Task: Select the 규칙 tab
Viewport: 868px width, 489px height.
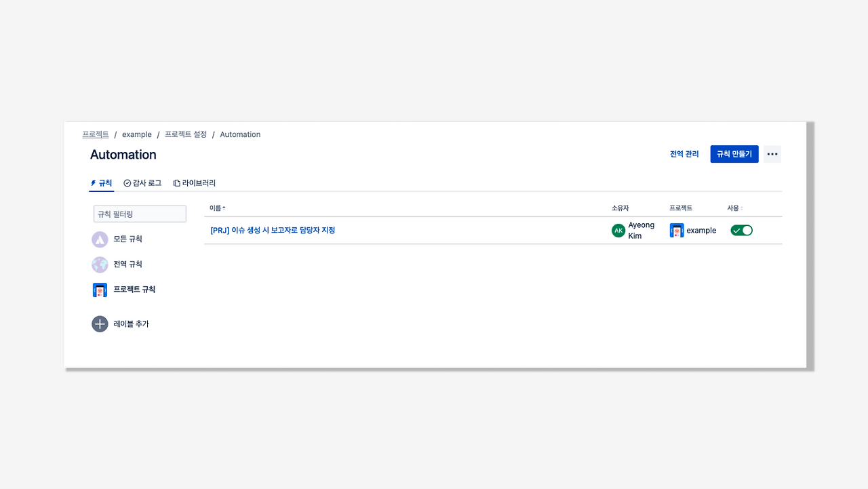Action: (x=102, y=183)
